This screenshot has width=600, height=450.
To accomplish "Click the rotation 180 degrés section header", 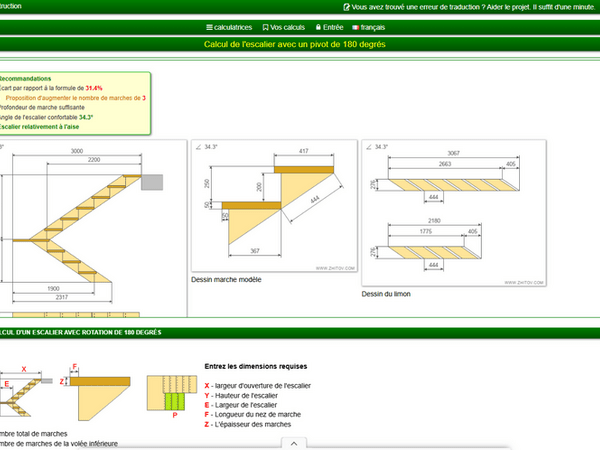I will coord(80,332).
